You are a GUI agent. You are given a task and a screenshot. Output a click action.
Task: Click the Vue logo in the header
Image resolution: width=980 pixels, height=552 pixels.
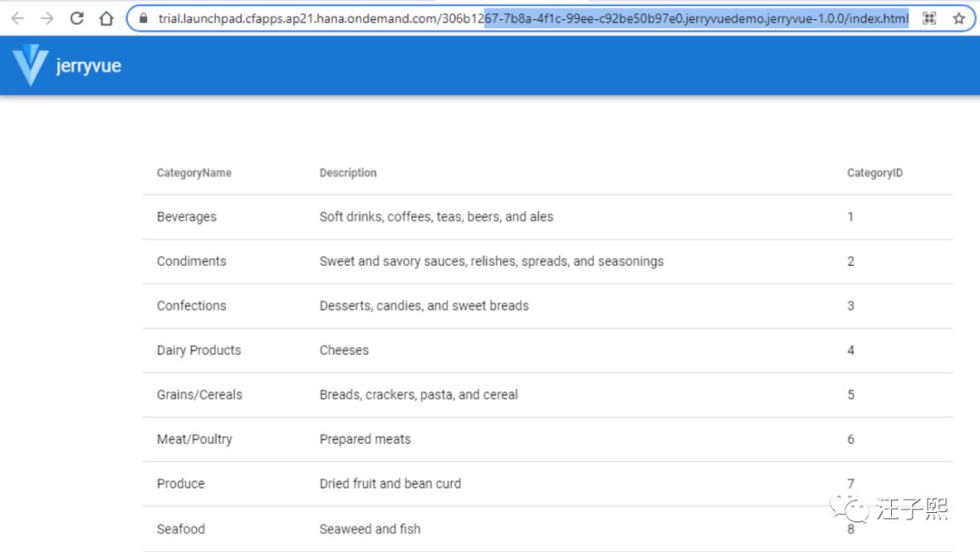tap(30, 65)
